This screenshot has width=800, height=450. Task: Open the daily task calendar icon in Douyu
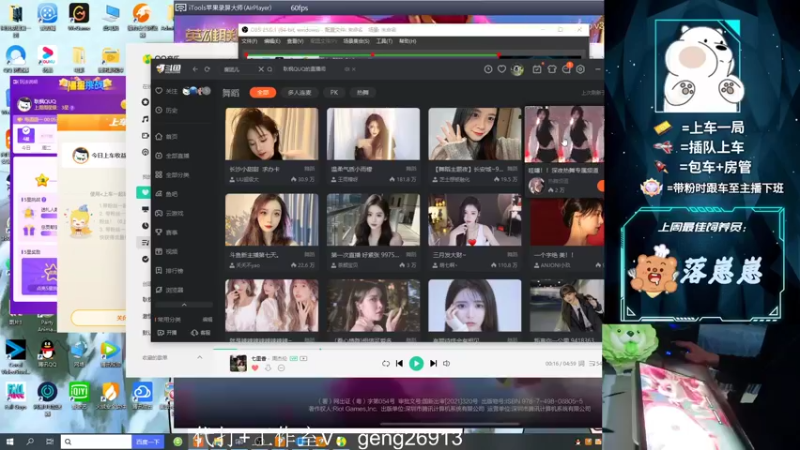537,69
